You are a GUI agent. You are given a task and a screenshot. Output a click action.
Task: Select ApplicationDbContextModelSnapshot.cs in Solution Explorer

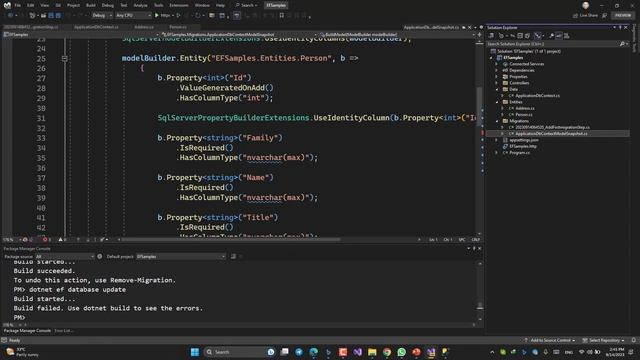[551, 133]
